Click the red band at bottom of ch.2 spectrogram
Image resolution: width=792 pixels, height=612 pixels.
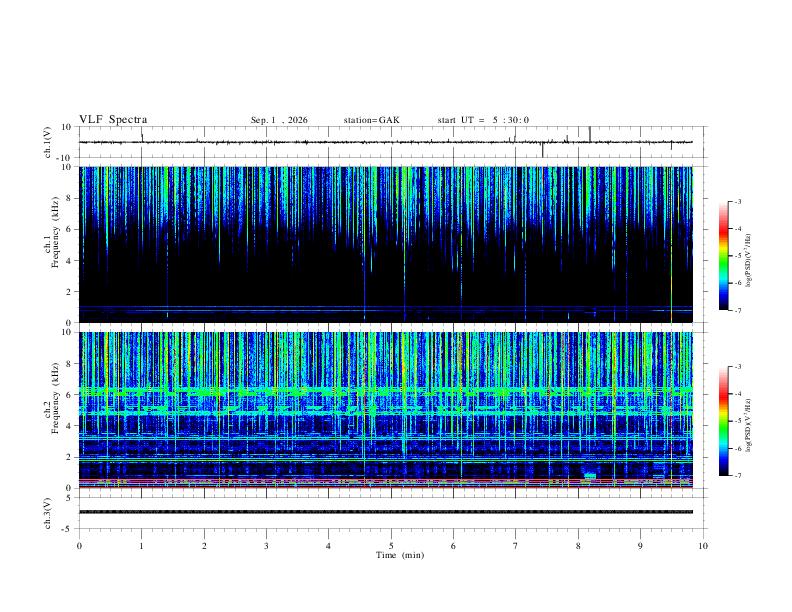pos(385,480)
